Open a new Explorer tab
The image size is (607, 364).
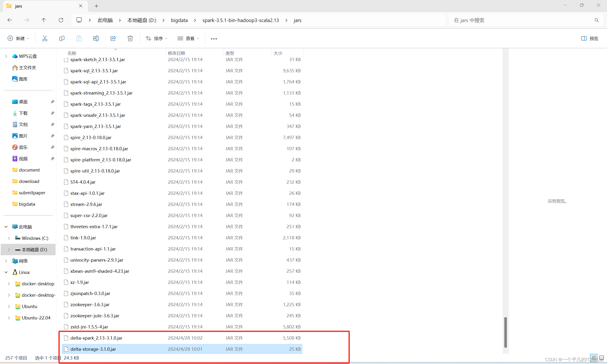point(96,6)
